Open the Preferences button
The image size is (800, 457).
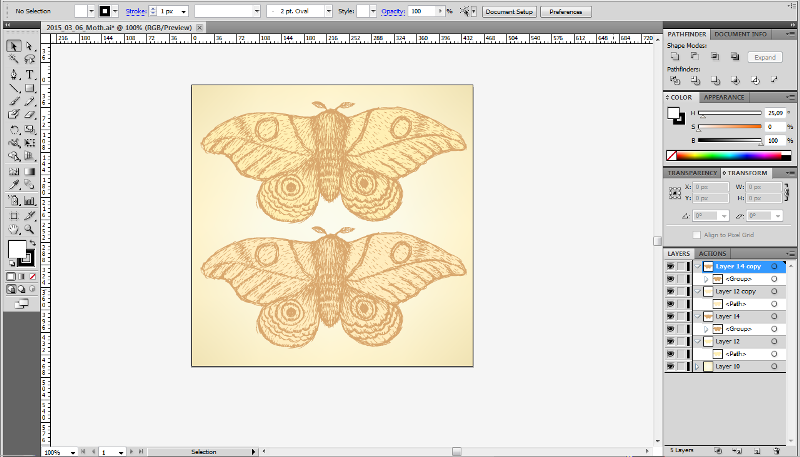pos(566,11)
